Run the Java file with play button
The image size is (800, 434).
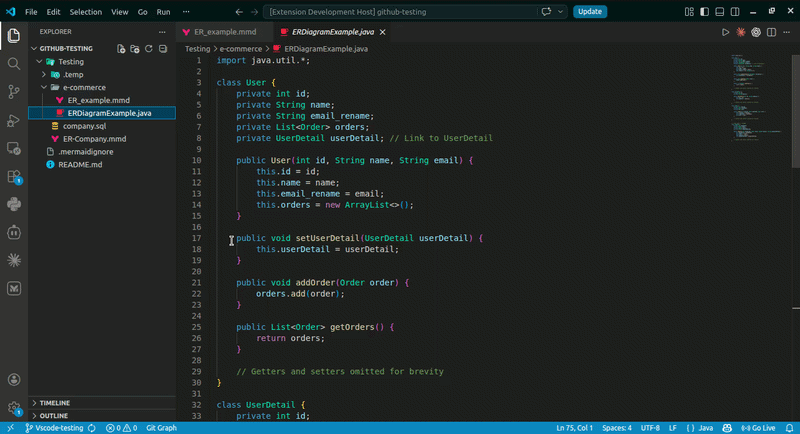pyautogui.click(x=725, y=32)
